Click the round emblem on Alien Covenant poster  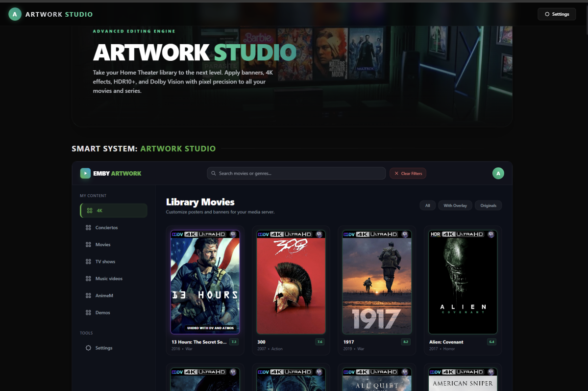[x=491, y=235]
